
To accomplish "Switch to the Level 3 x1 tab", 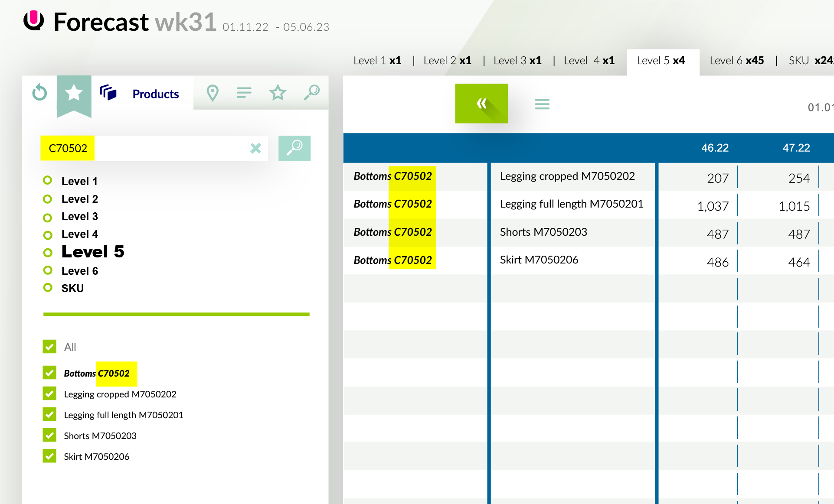I will pos(517,61).
